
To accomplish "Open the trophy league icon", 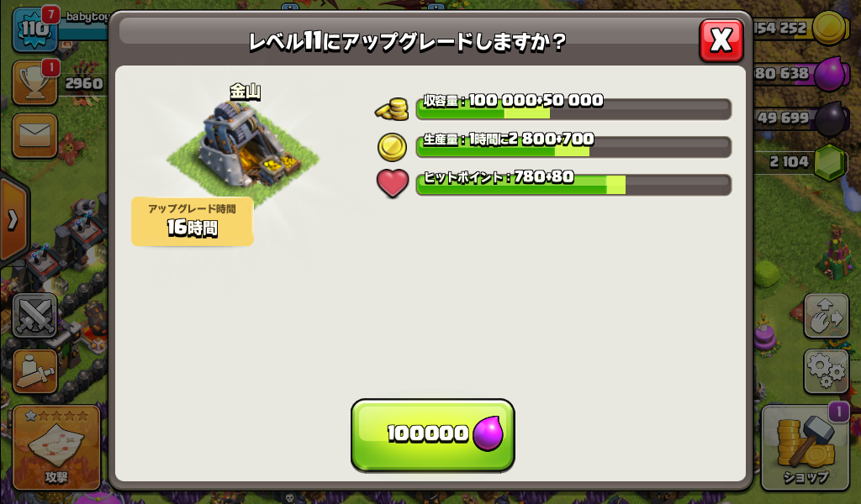I will tap(34, 82).
